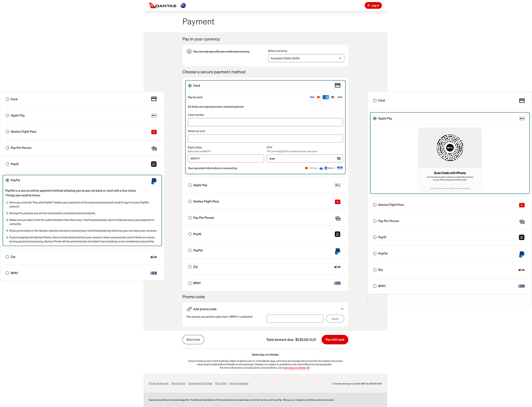
Task: Select Apple Pay radio in left panel
Action: 7,115
